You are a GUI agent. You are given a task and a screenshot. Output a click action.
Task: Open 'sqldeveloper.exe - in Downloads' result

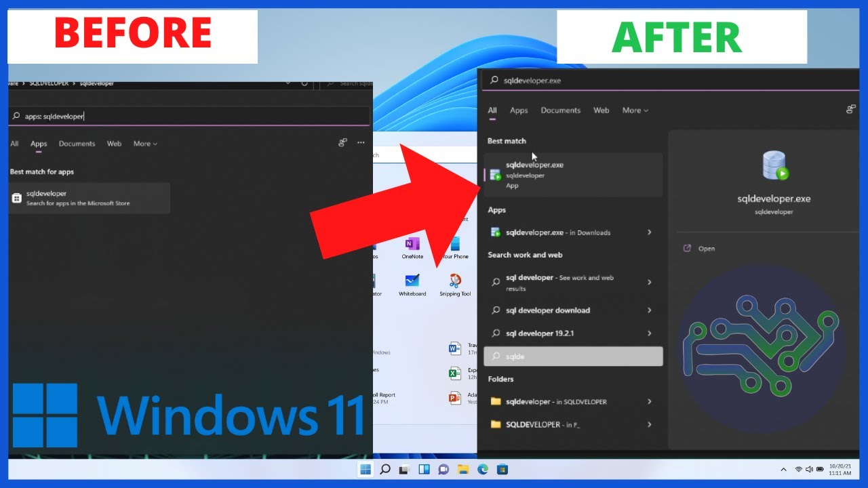[573, 232]
